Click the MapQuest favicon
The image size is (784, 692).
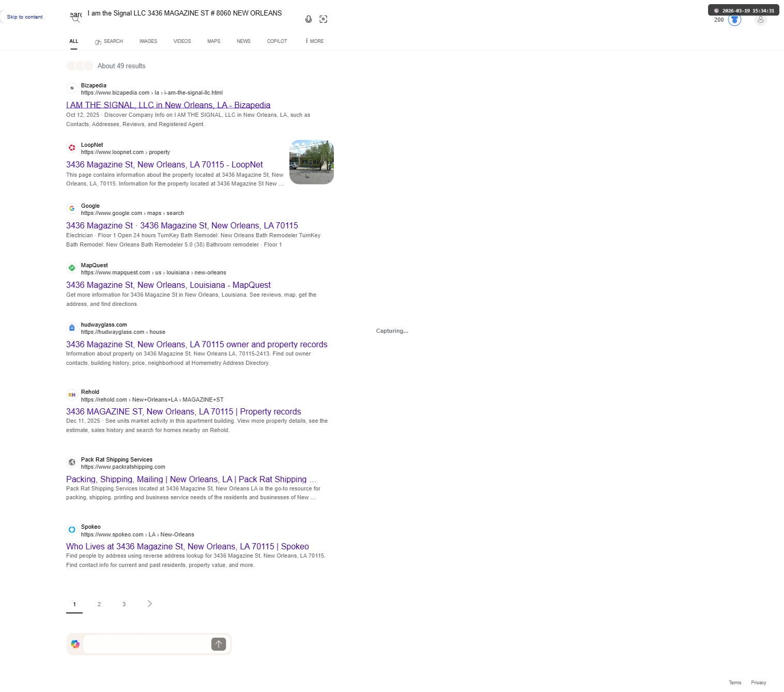72,268
